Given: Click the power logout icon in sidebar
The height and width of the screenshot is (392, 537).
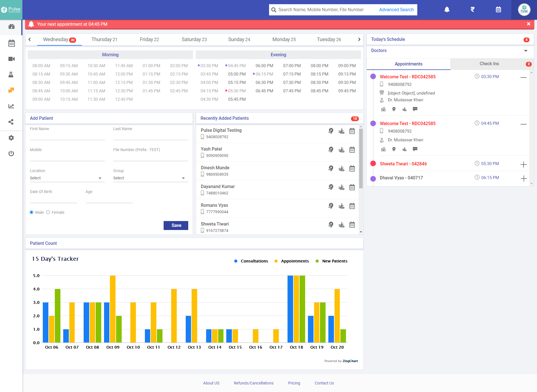Looking at the screenshot, I should point(11,153).
